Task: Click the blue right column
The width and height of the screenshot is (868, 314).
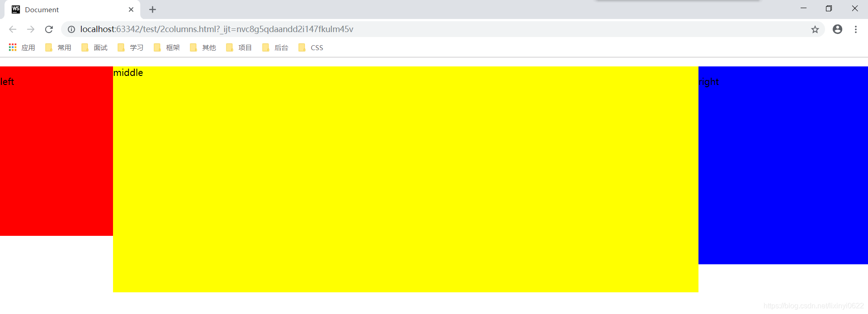Action: tap(783, 165)
